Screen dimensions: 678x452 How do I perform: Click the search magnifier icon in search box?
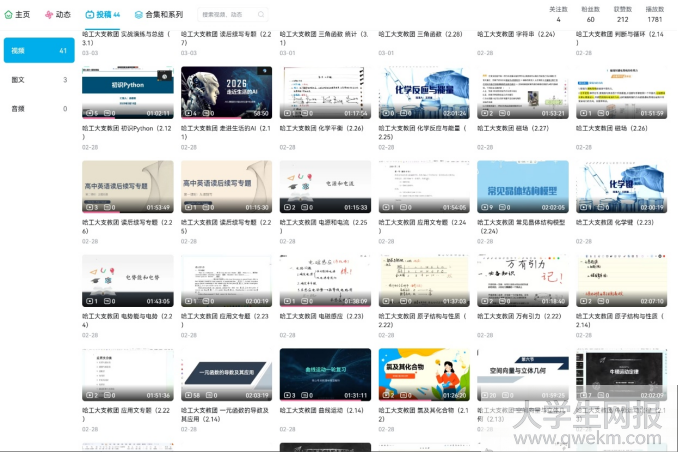click(x=261, y=15)
